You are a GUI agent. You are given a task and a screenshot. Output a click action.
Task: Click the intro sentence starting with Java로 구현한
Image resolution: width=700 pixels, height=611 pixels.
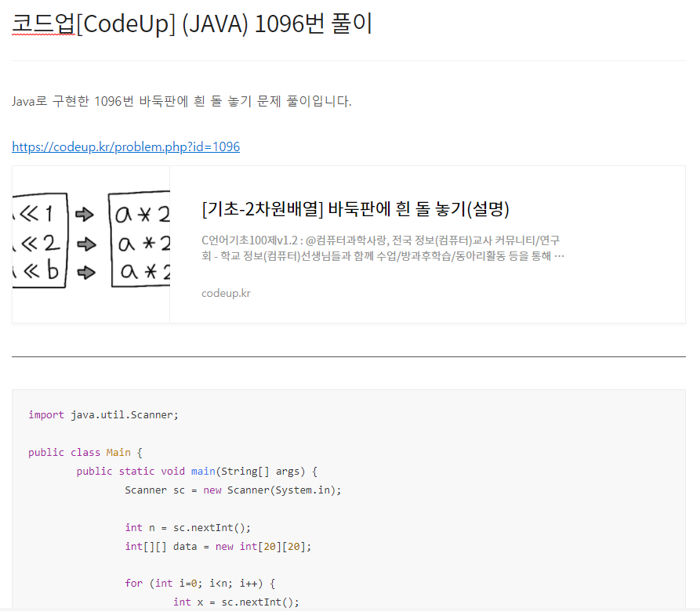(182, 101)
